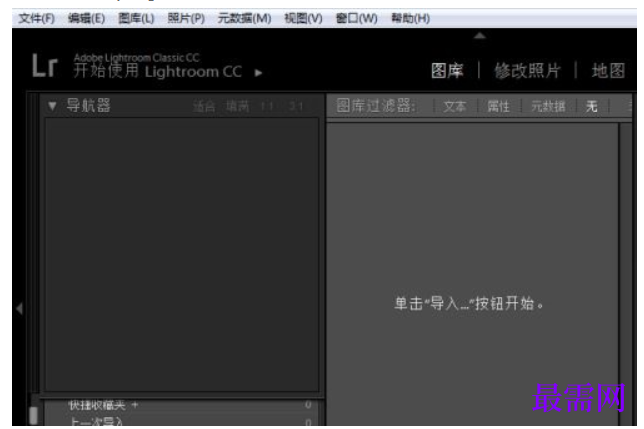Viewport: 644px width, 429px height.
Task: Open the 照片(P) menu
Action: [186, 18]
